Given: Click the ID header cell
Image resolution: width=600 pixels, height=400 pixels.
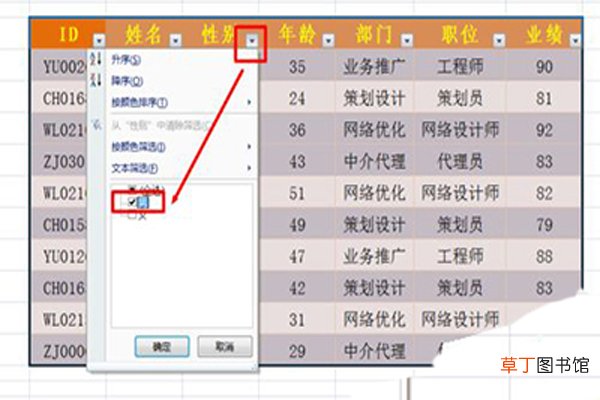Looking at the screenshot, I should 68,34.
